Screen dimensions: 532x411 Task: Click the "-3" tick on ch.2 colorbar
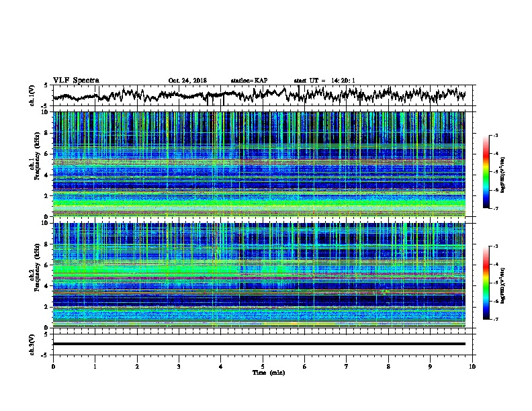(x=495, y=246)
